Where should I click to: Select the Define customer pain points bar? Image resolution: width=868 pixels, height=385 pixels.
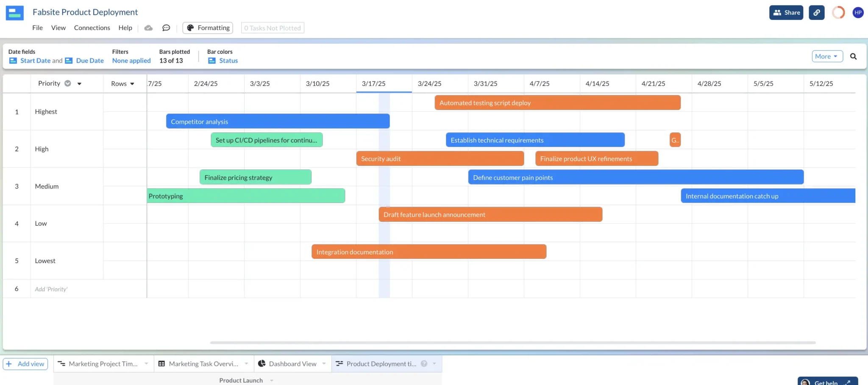pyautogui.click(x=636, y=177)
